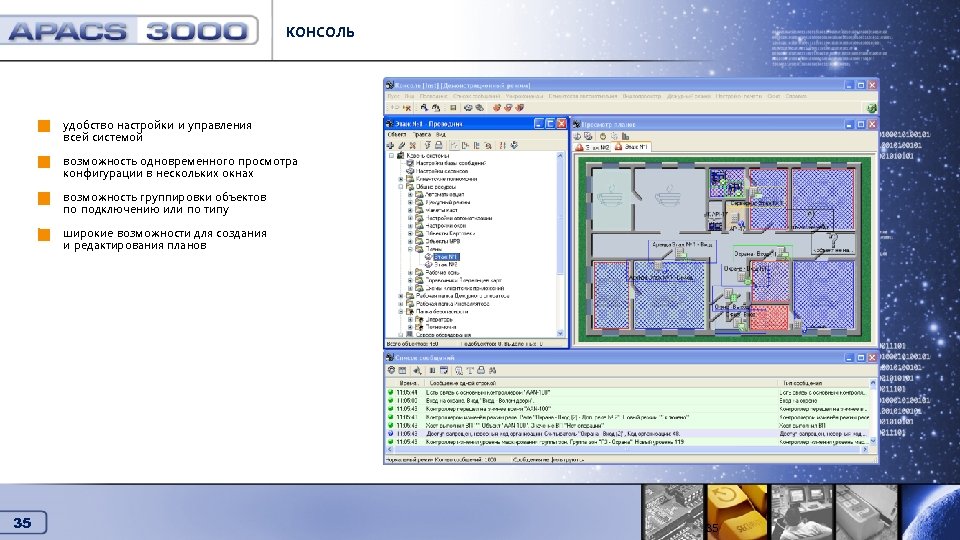Select the first message row at 11:05:44
Screen dimensions: 960x540
[x=628, y=392]
